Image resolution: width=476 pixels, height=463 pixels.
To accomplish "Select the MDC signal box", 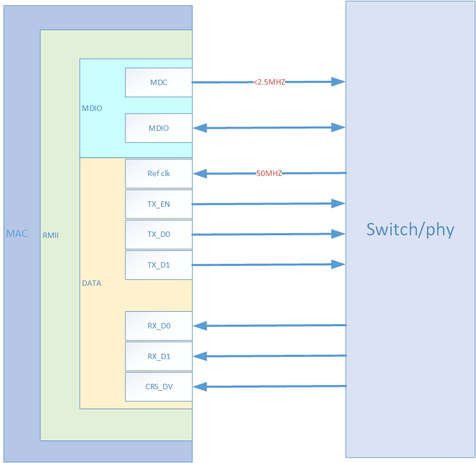I will [159, 82].
